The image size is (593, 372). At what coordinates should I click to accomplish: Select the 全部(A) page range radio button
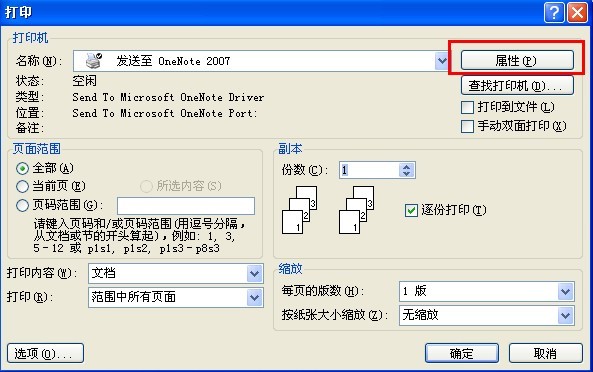click(x=22, y=168)
